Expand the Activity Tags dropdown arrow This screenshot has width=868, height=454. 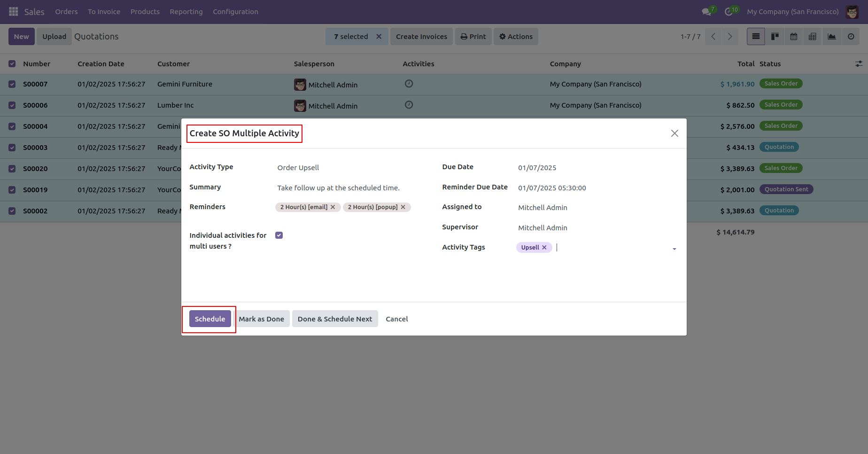[x=674, y=249]
